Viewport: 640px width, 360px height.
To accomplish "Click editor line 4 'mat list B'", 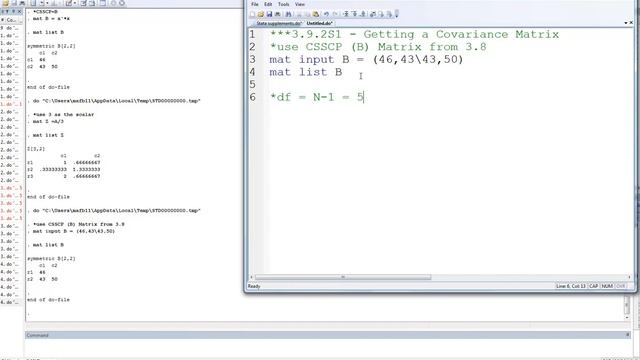I will (x=306, y=72).
